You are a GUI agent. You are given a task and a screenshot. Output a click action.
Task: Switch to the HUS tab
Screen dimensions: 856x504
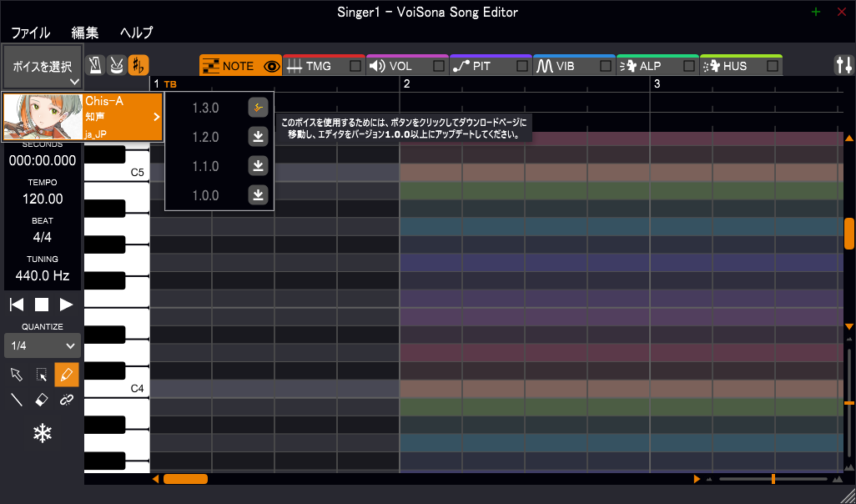coord(741,66)
